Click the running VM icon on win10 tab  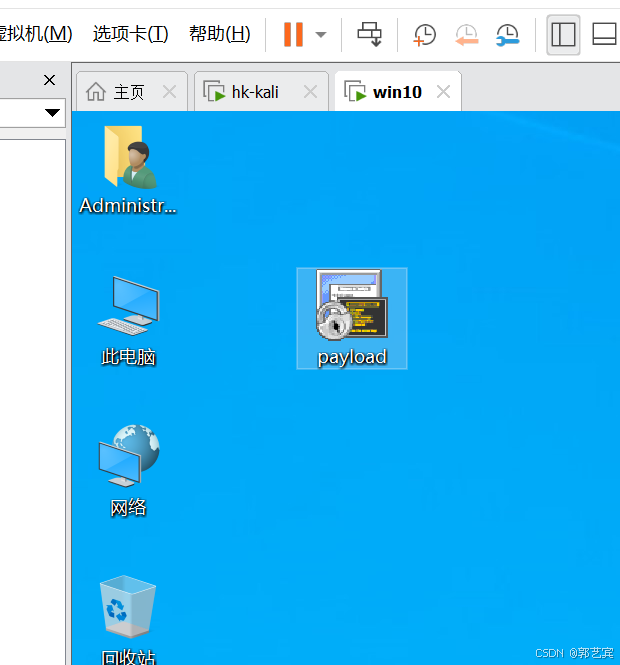[355, 91]
